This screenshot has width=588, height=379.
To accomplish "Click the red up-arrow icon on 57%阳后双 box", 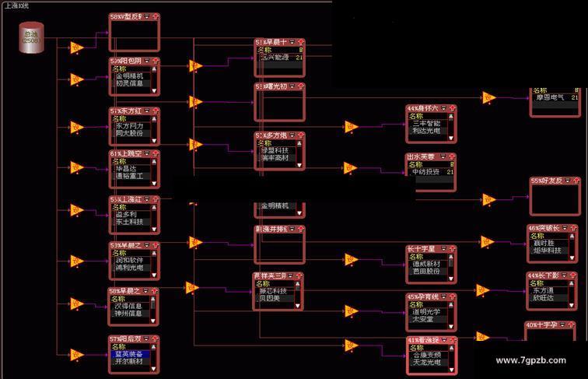I will 155,339.
